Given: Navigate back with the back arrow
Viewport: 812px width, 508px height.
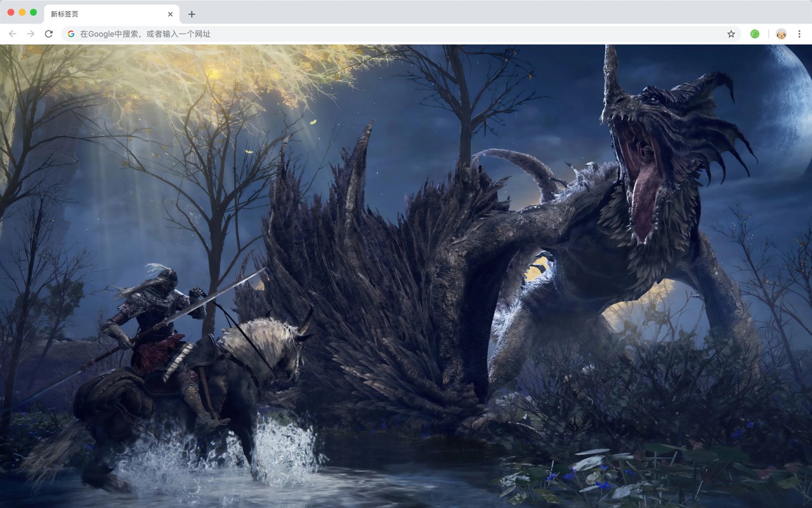Looking at the screenshot, I should tap(12, 34).
